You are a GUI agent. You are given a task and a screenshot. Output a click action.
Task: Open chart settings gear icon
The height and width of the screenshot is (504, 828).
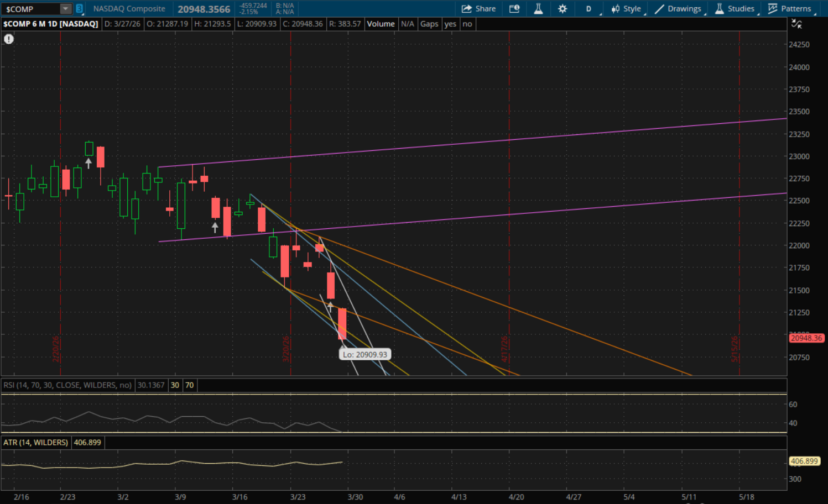click(x=563, y=9)
